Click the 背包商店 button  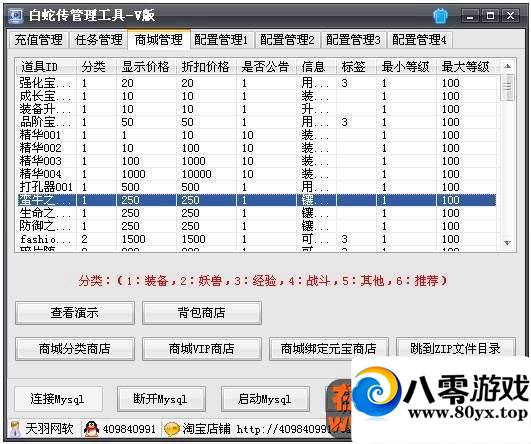click(x=201, y=312)
